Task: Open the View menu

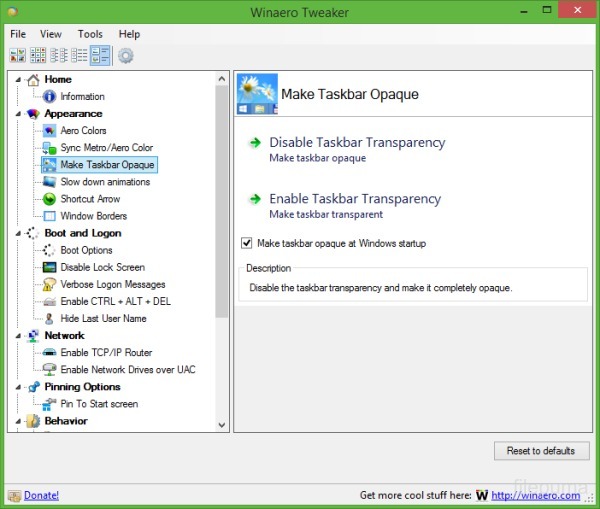Action: [50, 34]
